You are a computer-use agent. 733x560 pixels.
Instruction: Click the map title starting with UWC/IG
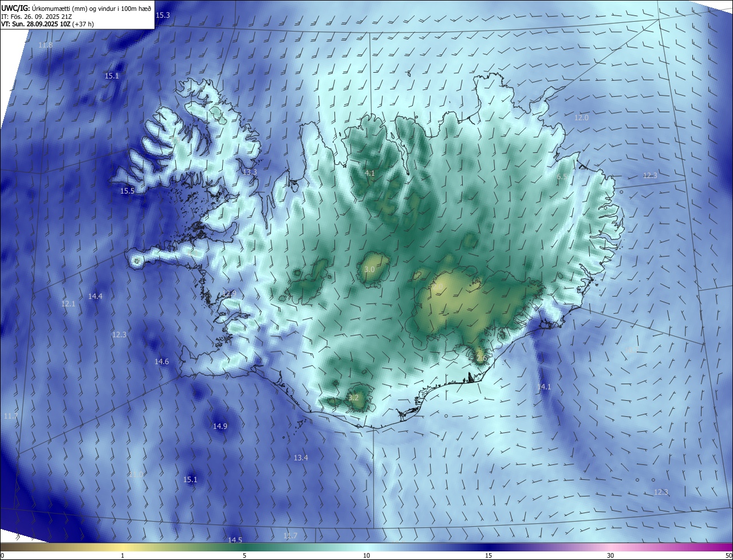[x=76, y=8]
